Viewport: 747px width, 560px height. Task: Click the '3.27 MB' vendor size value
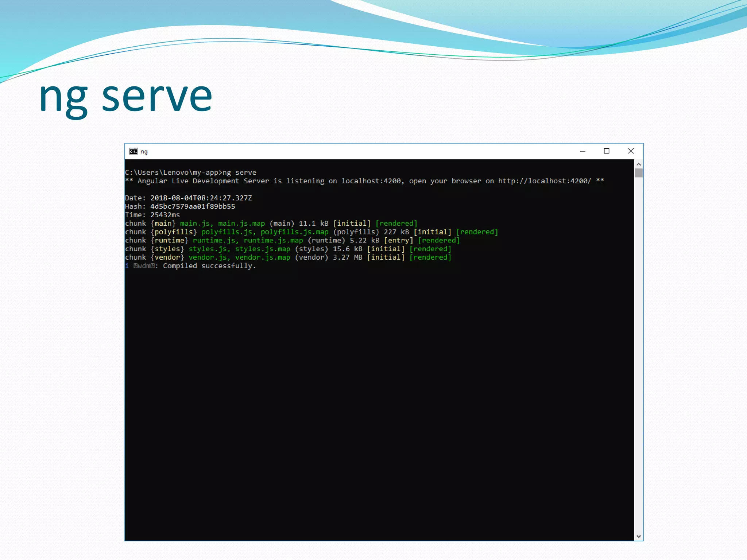pyautogui.click(x=348, y=257)
